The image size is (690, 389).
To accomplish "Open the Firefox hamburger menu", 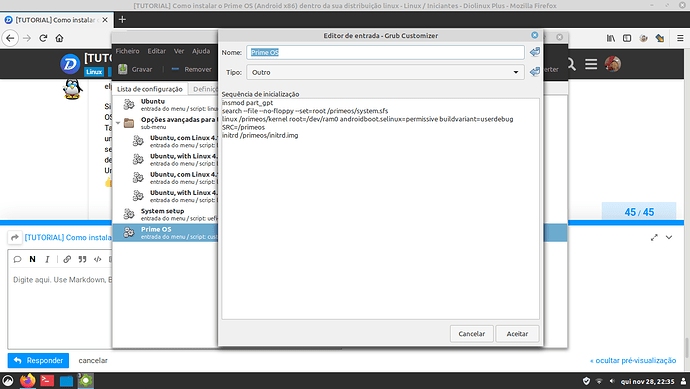I will [x=680, y=38].
